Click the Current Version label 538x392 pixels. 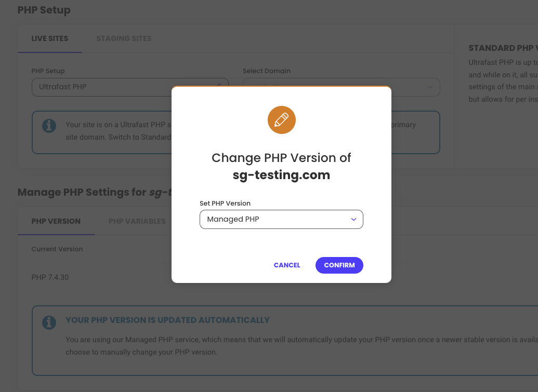[57, 249]
